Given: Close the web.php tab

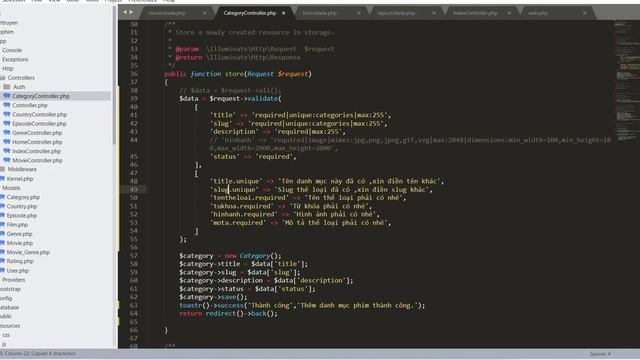Looking at the screenshot, I should tap(584, 13).
